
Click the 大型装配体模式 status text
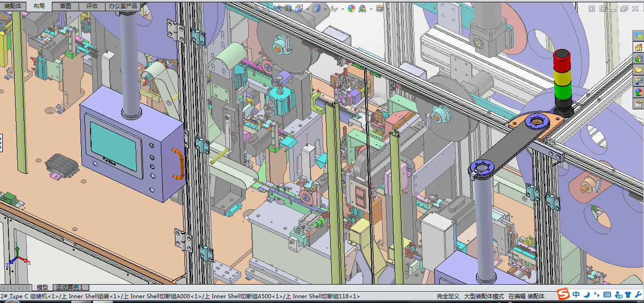click(x=484, y=296)
